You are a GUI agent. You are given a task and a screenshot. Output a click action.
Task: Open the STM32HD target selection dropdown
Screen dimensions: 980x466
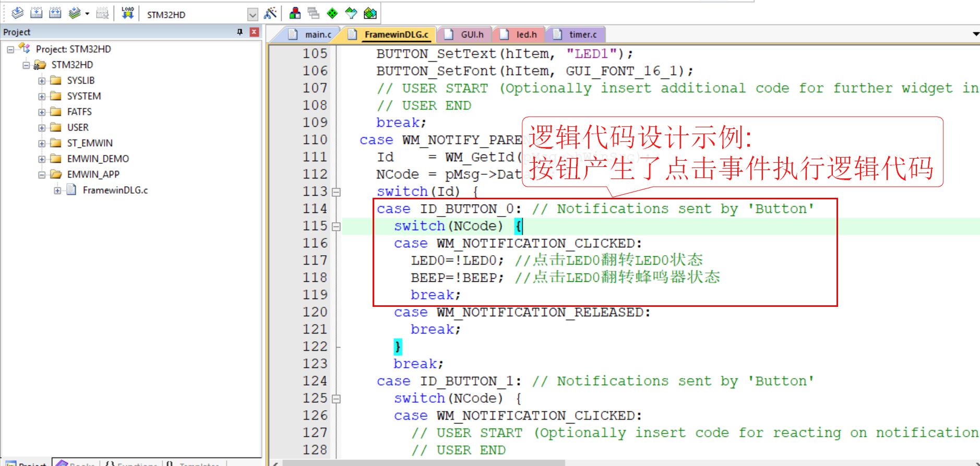(x=253, y=15)
